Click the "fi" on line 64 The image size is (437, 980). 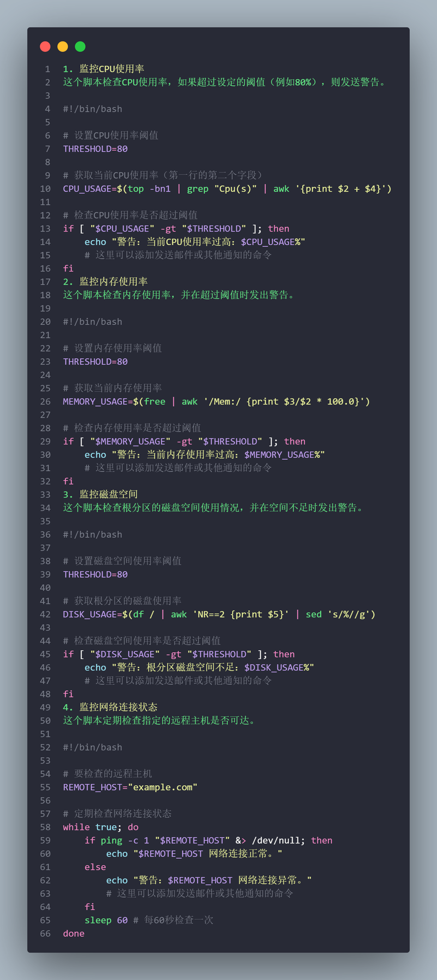[x=90, y=906]
